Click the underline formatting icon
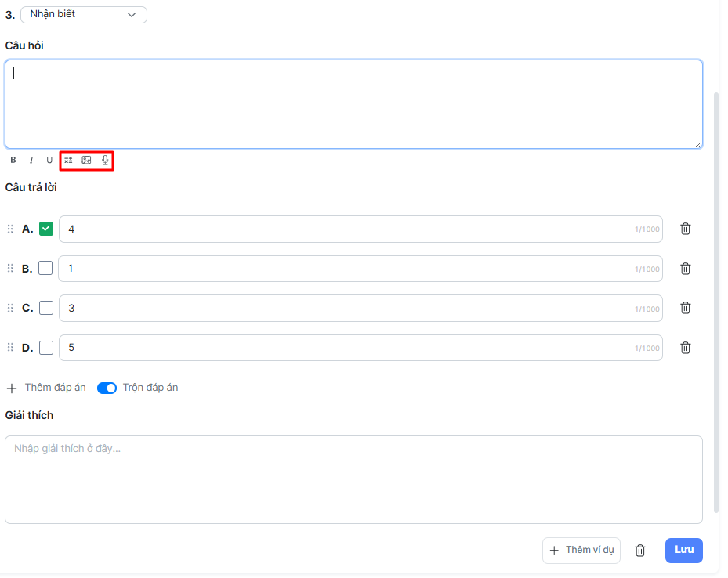The width and height of the screenshot is (728, 578). click(49, 161)
